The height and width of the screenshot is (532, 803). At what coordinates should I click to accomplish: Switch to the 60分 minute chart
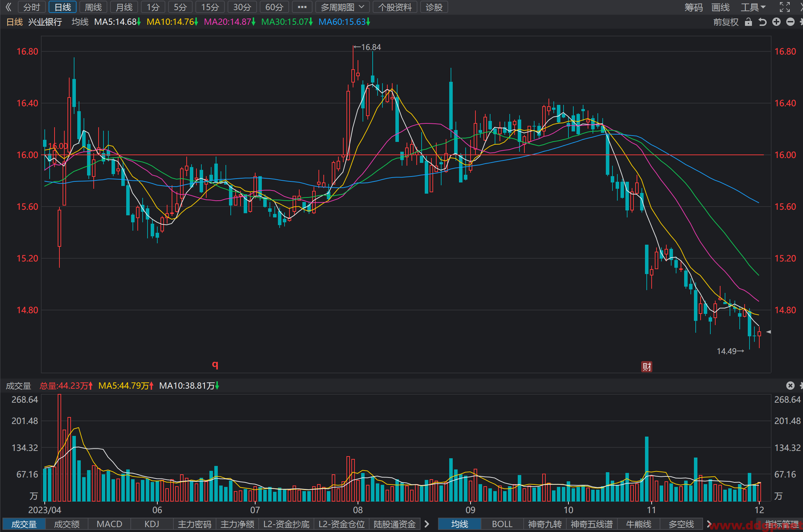[x=274, y=7]
